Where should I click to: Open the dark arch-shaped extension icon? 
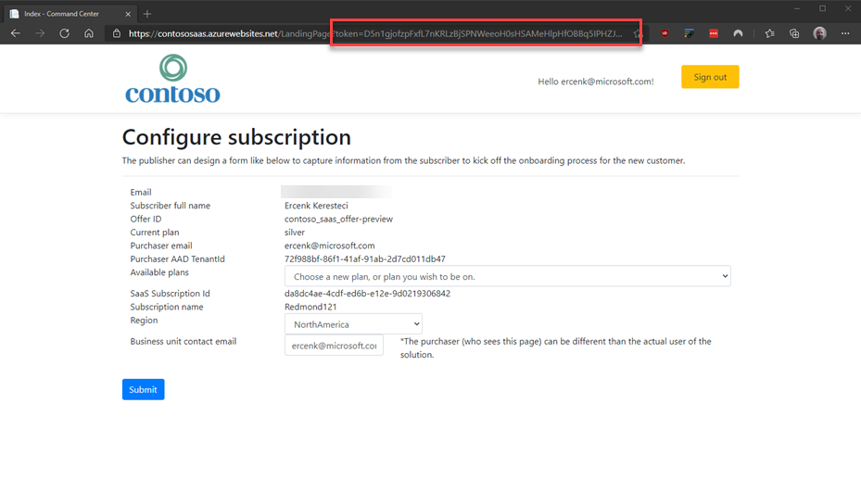[738, 33]
